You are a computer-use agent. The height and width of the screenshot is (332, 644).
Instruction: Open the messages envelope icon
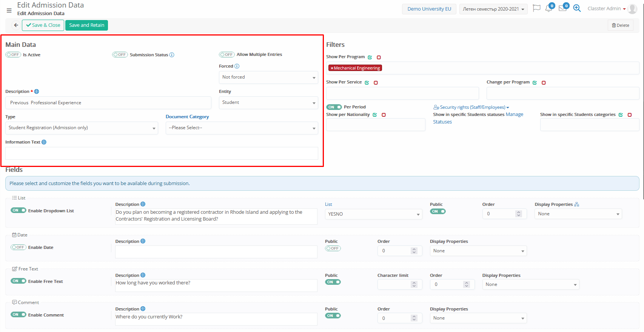pyautogui.click(x=562, y=8)
